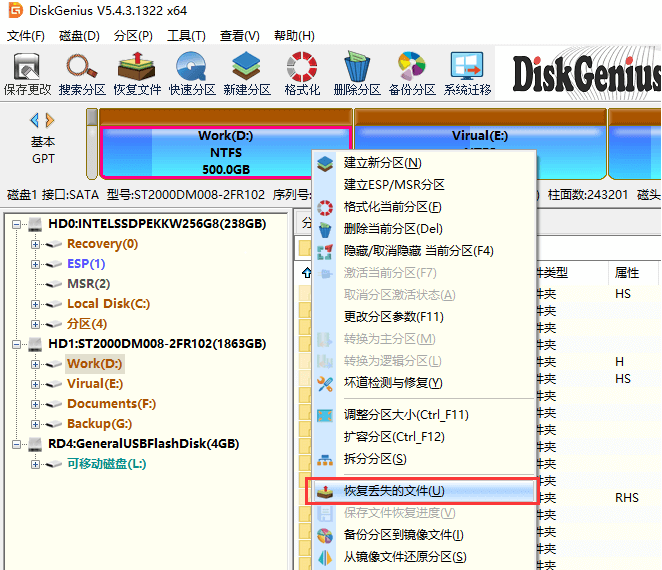Click icon beside 备份分区到镜像文件(I) entry
This screenshot has width=662, height=570.
pyautogui.click(x=325, y=536)
